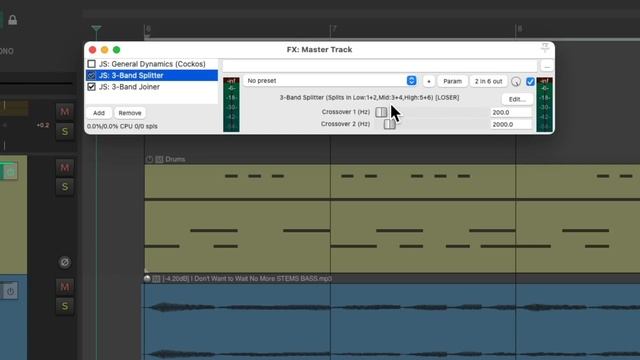Open the Param menu button
640x360 pixels.
(452, 81)
